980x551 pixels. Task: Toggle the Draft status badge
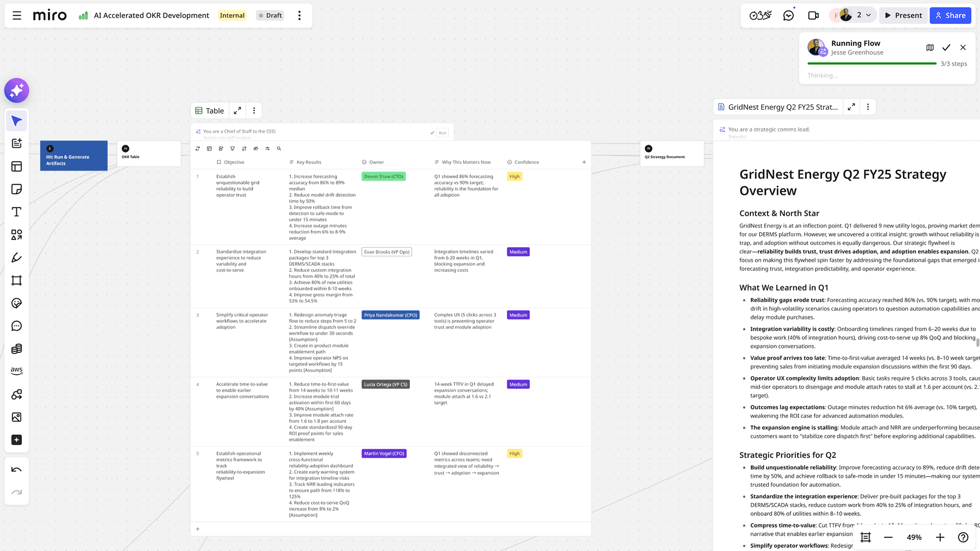(x=270, y=15)
